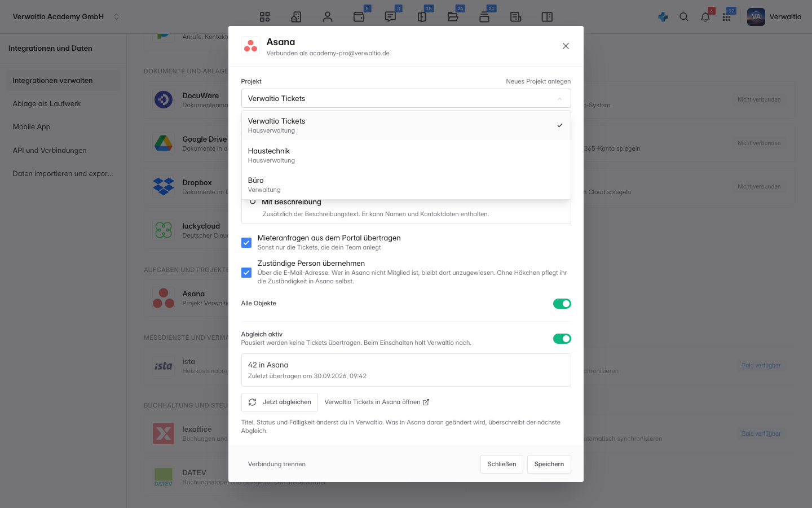Select 'Haustechnik' project option
Screen dimensions: 812x508
406,155
